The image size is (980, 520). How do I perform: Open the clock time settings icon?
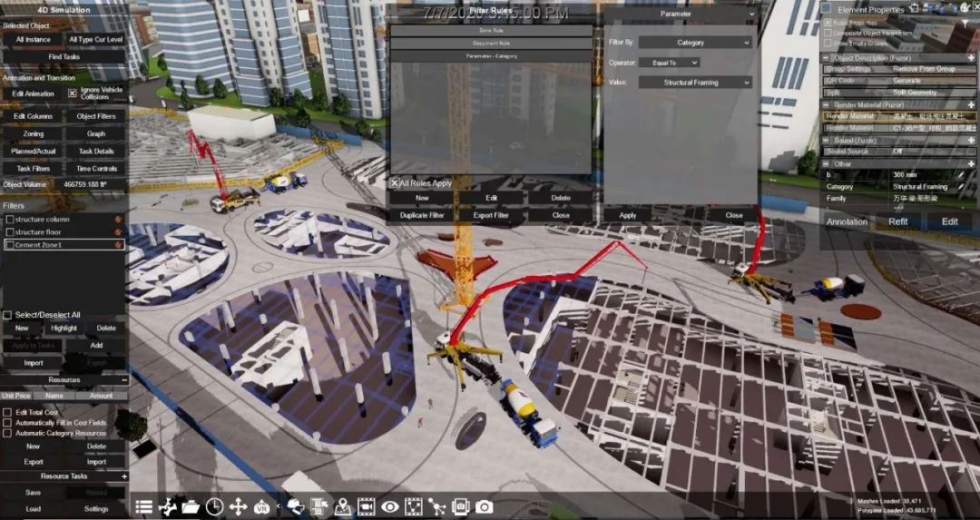[x=214, y=507]
